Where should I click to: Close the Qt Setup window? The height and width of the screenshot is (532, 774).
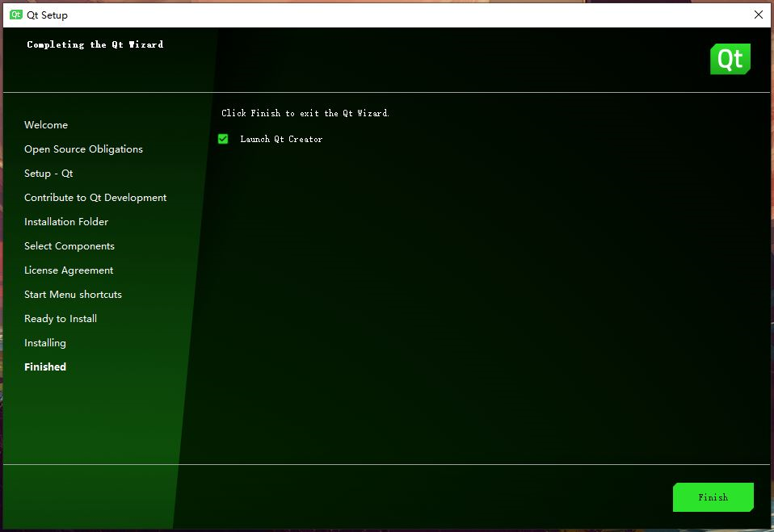(758, 15)
